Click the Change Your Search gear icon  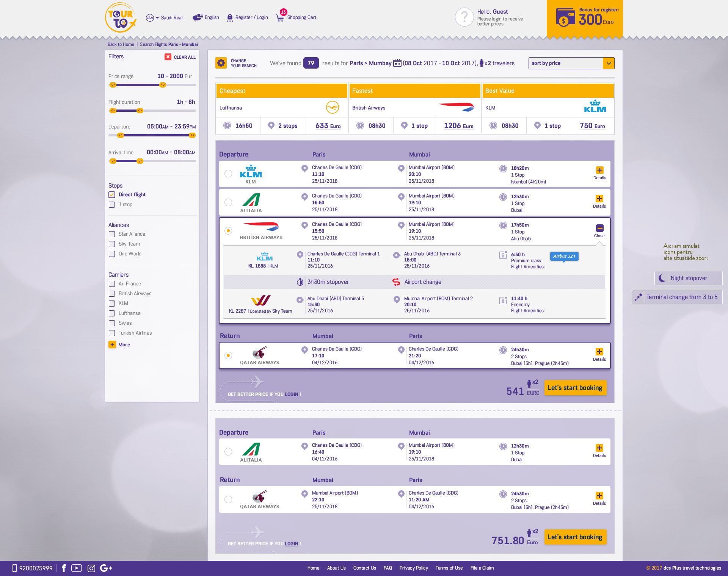221,63
